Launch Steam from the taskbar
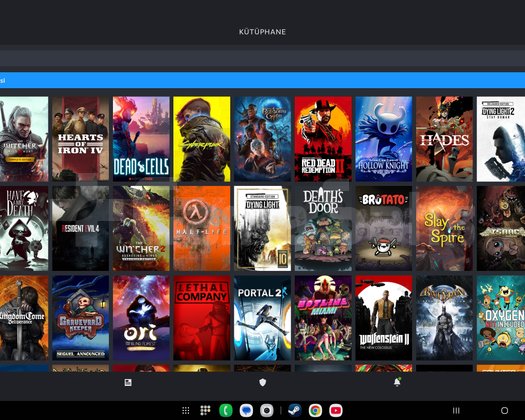Viewport: 525px width, 420px height. [295, 410]
